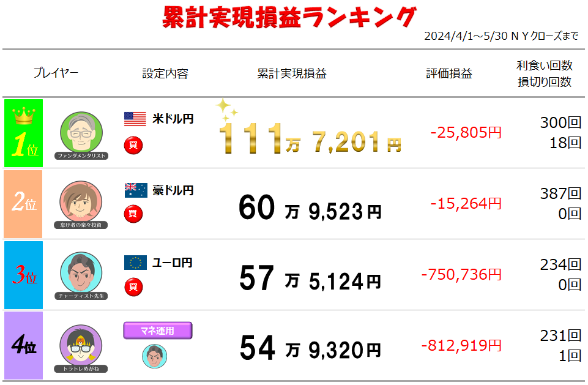Click the 豪ドル円 currency pair label
588x385 pixels.
(x=173, y=190)
